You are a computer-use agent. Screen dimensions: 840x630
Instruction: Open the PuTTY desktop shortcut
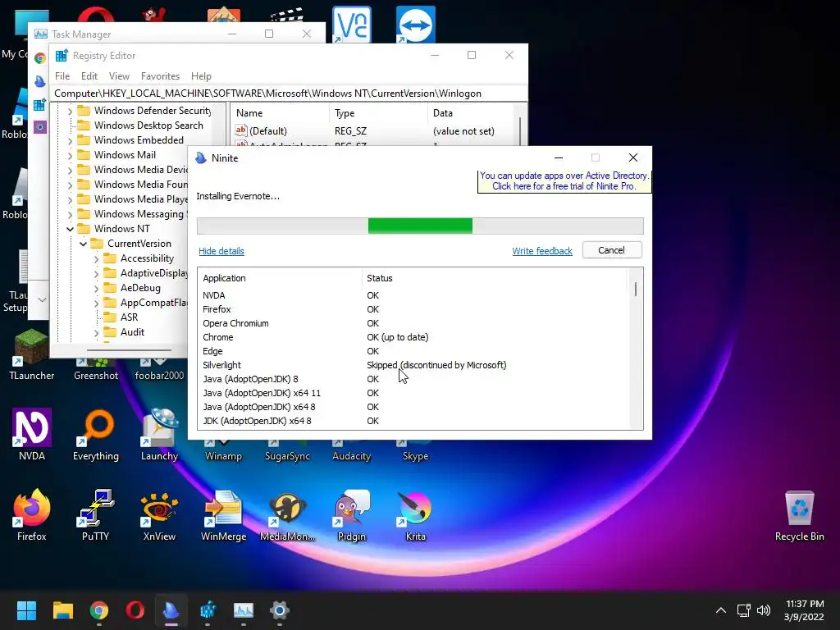pos(95,514)
